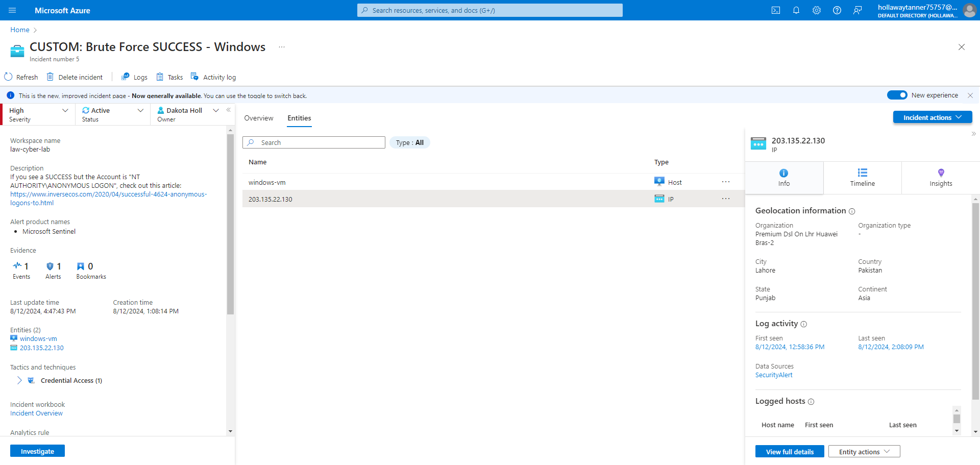The image size is (980, 465).
Task: Click the entity panel vertical scrollbar
Action: click(975, 301)
